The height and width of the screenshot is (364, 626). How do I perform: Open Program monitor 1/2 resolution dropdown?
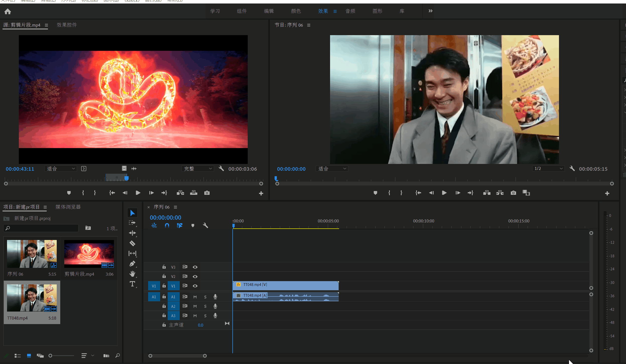548,169
